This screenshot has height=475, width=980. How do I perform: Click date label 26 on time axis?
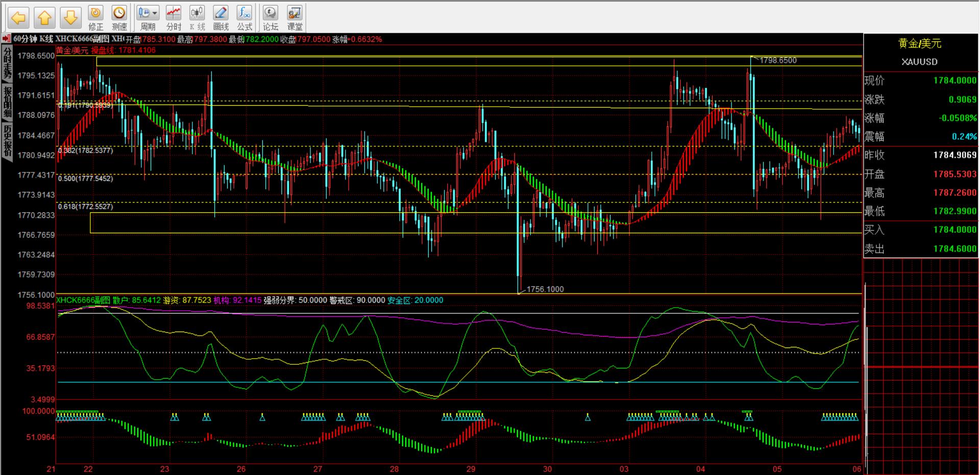click(241, 469)
